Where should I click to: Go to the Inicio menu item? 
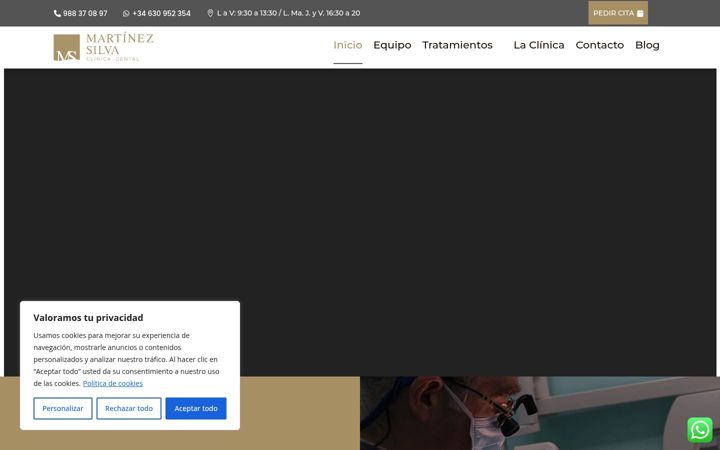click(x=348, y=45)
